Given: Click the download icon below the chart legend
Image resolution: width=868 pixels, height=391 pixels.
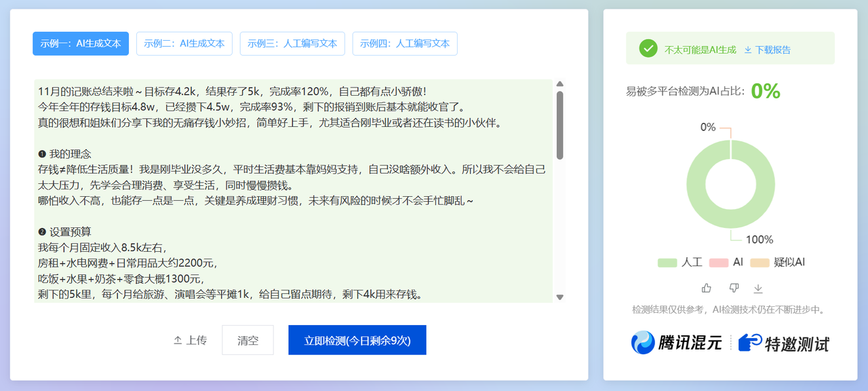Looking at the screenshot, I should pos(758,288).
